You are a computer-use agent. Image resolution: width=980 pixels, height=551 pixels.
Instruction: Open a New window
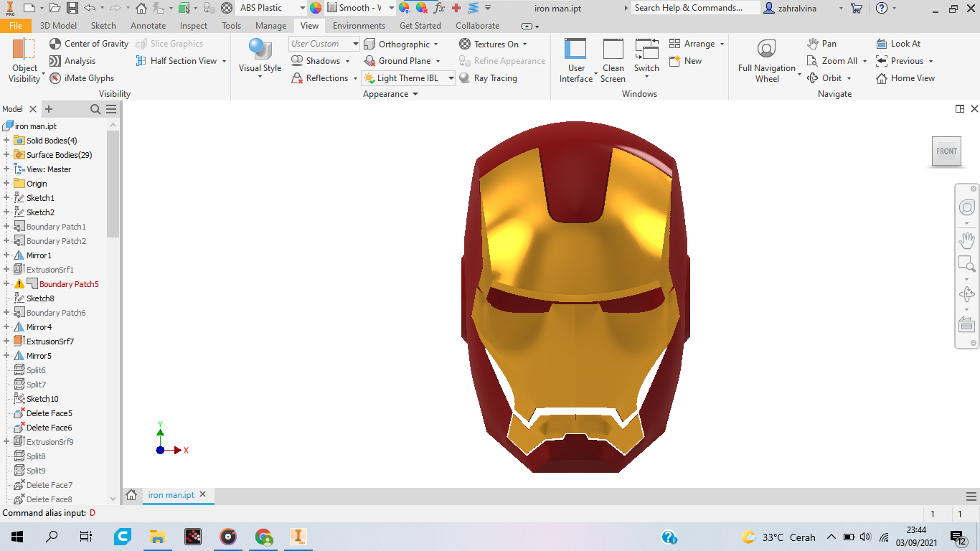point(686,61)
